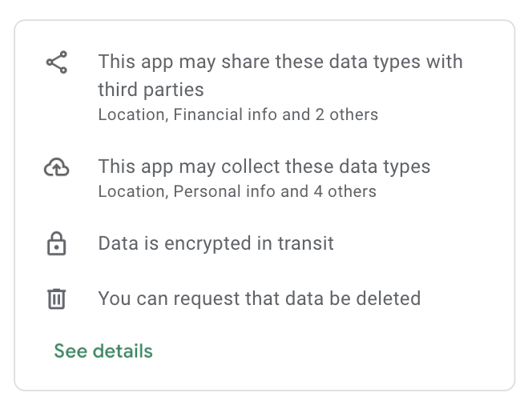Click the word 'deleted' in the deletion row
The image size is (532, 405).
click(x=390, y=299)
